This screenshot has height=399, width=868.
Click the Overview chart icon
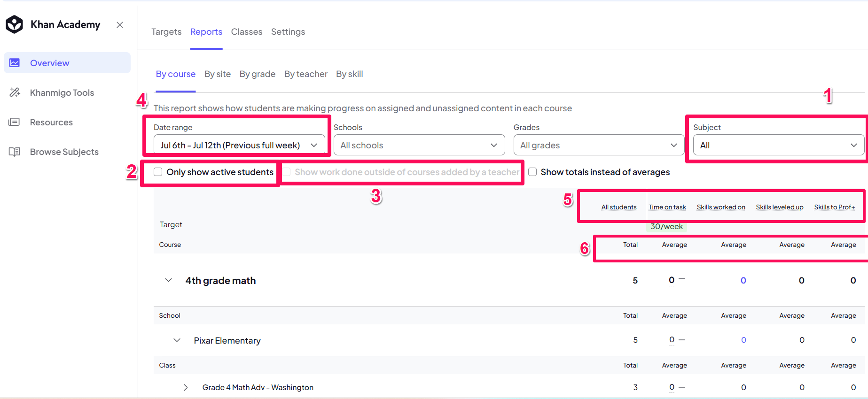point(15,63)
